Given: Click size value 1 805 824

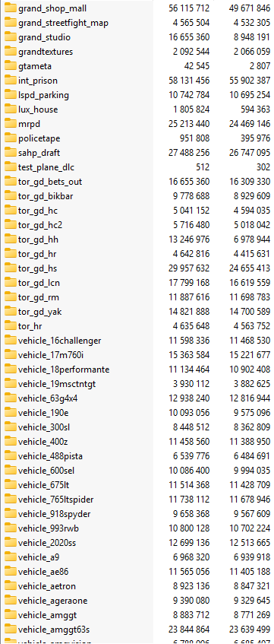Looking at the screenshot, I should pos(191,109).
